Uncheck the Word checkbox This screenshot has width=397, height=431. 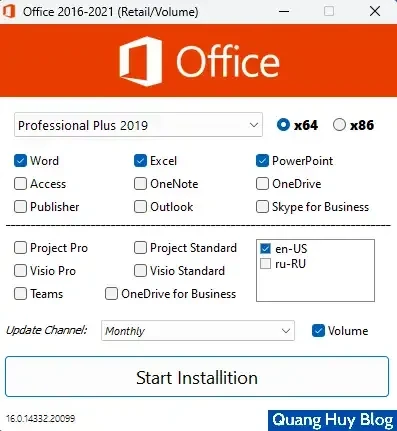tap(20, 161)
